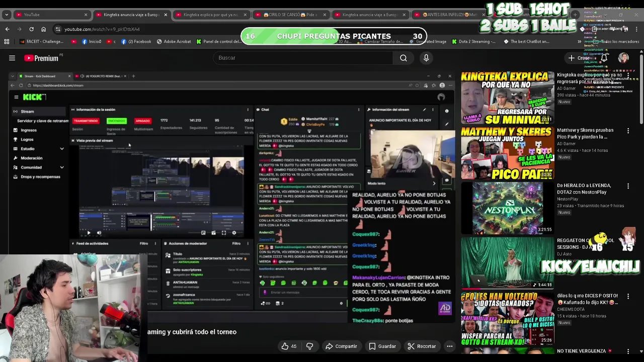644x362 pixels.
Task: Open options for CHEEMS DOTA video
Action: pyautogui.click(x=628, y=297)
